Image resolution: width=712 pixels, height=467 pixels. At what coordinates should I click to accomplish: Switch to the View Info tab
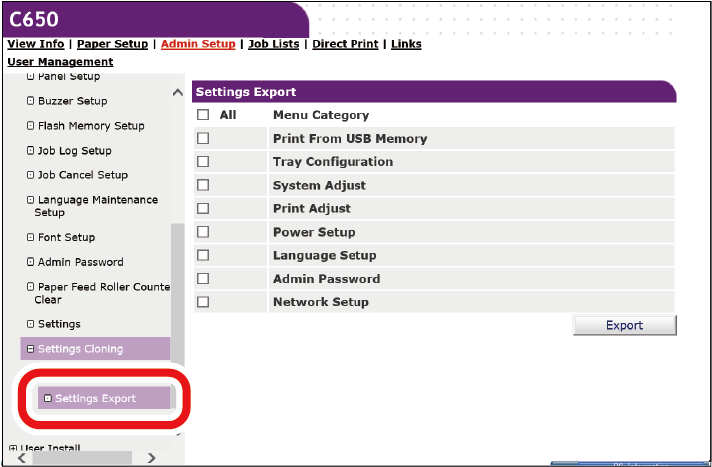point(36,44)
